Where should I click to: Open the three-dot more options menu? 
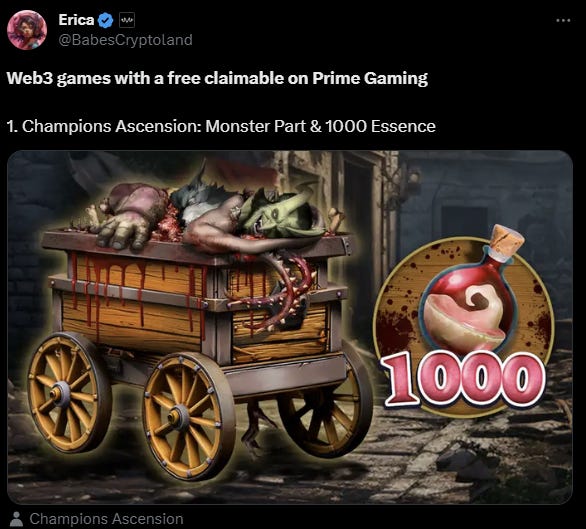click(x=563, y=20)
